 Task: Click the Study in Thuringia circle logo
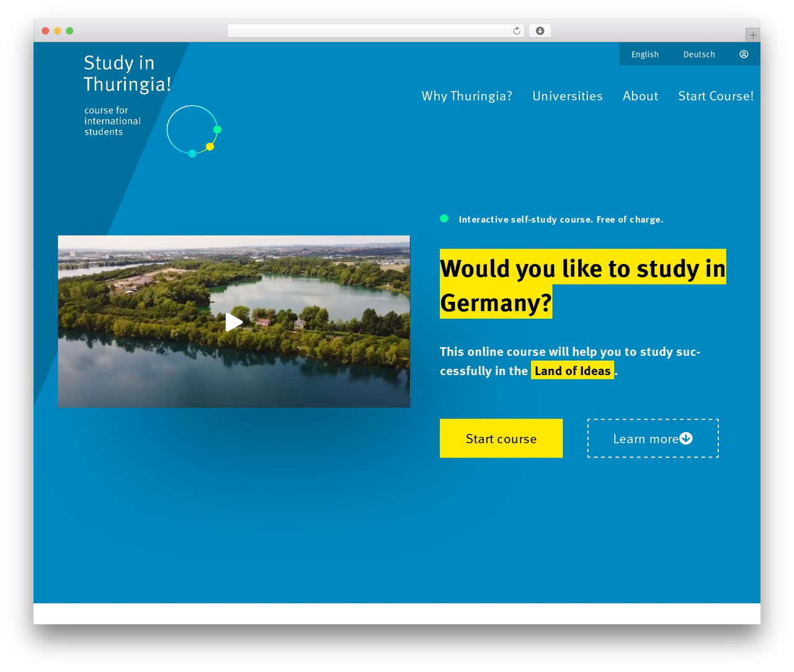(x=194, y=131)
